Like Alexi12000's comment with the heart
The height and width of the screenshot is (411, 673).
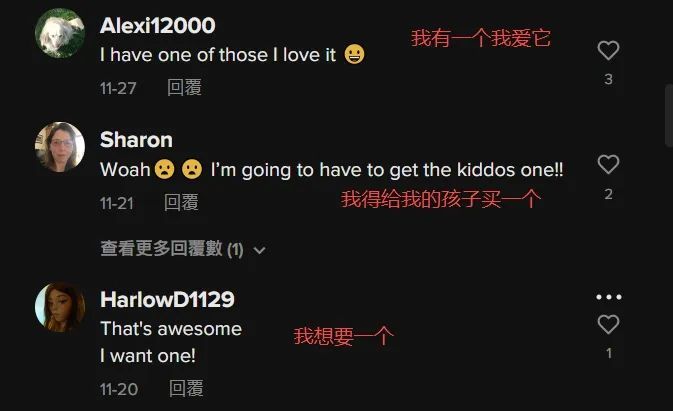click(608, 50)
